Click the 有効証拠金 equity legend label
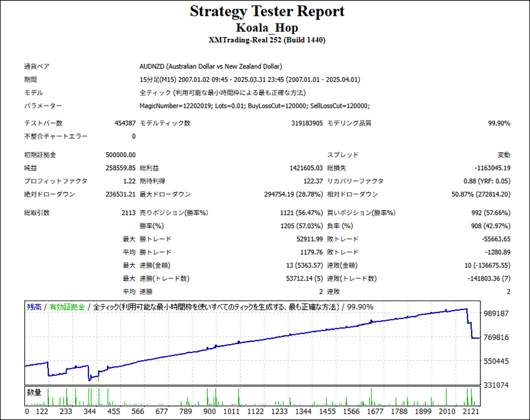This screenshot has width=530, height=420. tap(67, 307)
